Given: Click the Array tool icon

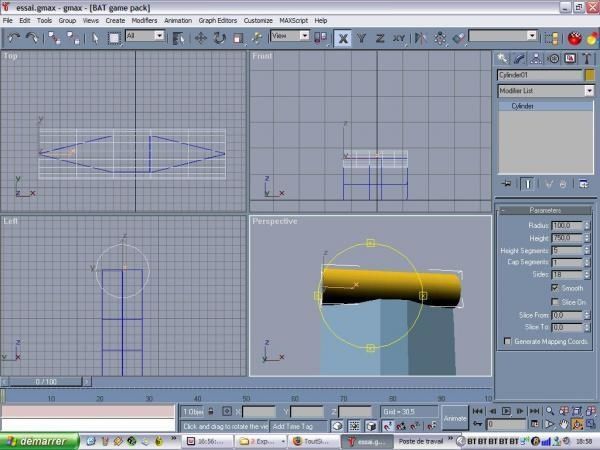Looking at the screenshot, I should (440, 38).
